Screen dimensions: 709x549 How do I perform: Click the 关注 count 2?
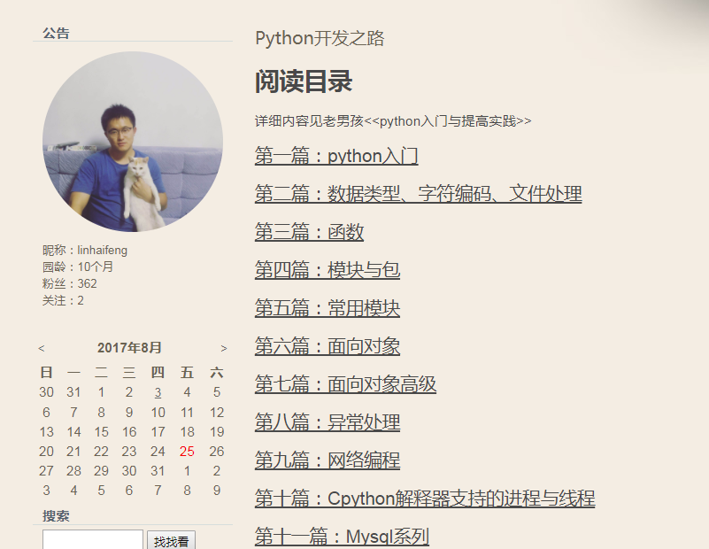80,300
